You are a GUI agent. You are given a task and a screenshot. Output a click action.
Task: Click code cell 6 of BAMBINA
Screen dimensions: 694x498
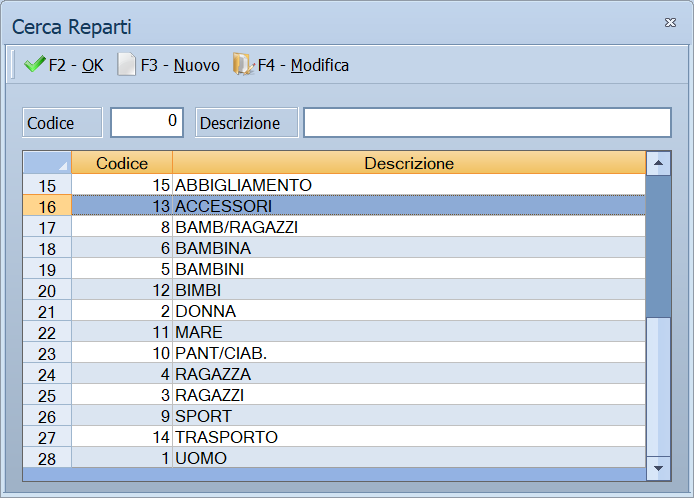(122, 248)
